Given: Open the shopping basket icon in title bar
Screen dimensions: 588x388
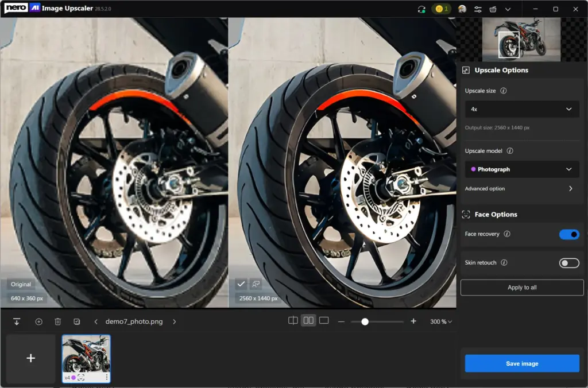Looking at the screenshot, I should tap(494, 9).
